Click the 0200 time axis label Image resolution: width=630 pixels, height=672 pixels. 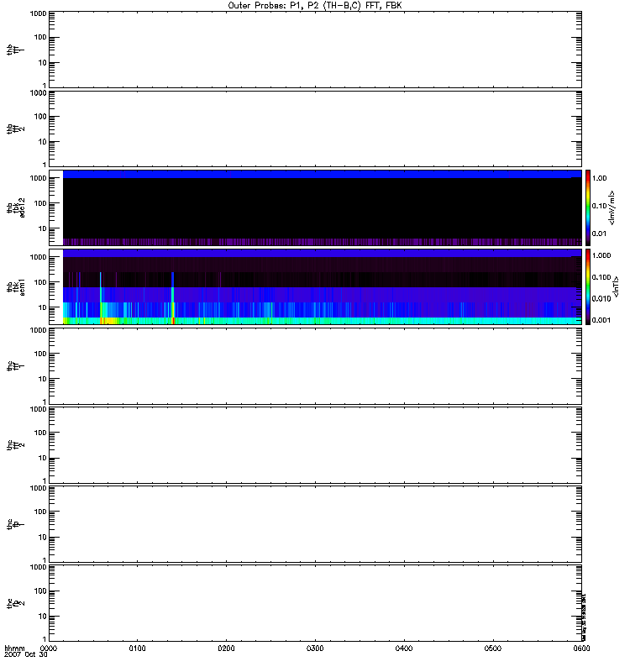(x=226, y=648)
